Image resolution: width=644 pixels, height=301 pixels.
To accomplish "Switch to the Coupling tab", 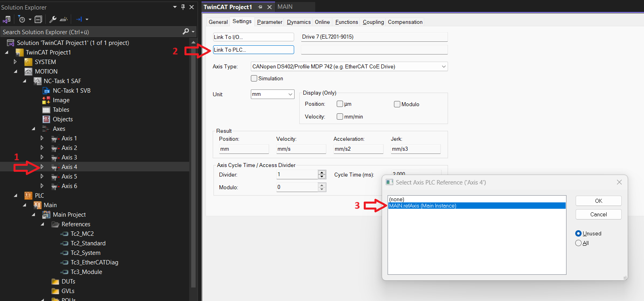I will 373,22.
